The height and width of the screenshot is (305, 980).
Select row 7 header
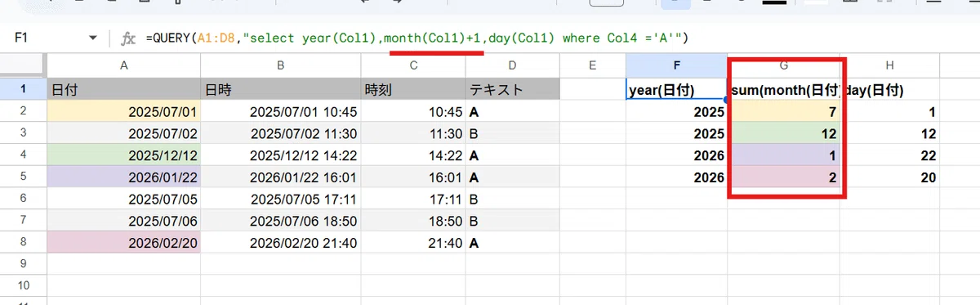point(24,221)
